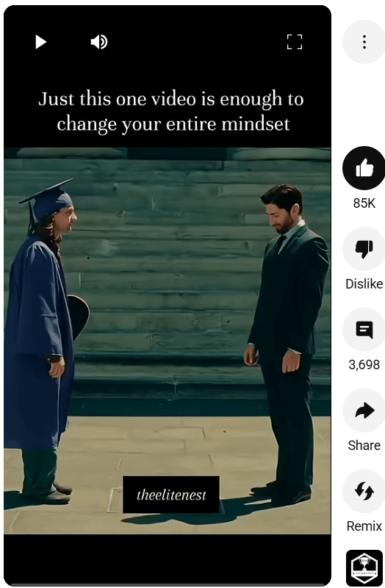Click the theelitenest watermark badge

coord(171,495)
